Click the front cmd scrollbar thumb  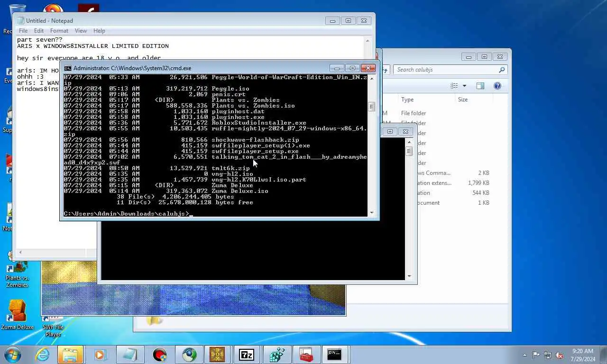[371, 107]
